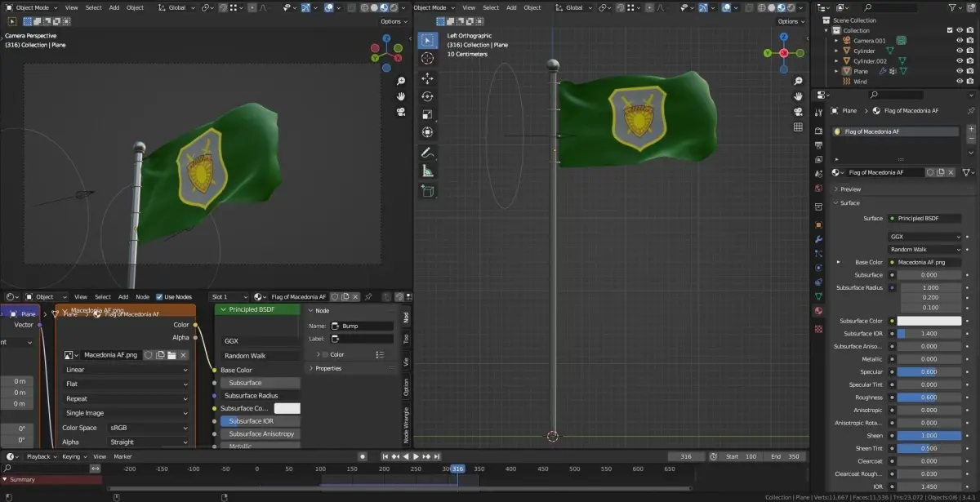The height and width of the screenshot is (502, 980).
Task: Open the Render properties tab
Action: [x=818, y=131]
